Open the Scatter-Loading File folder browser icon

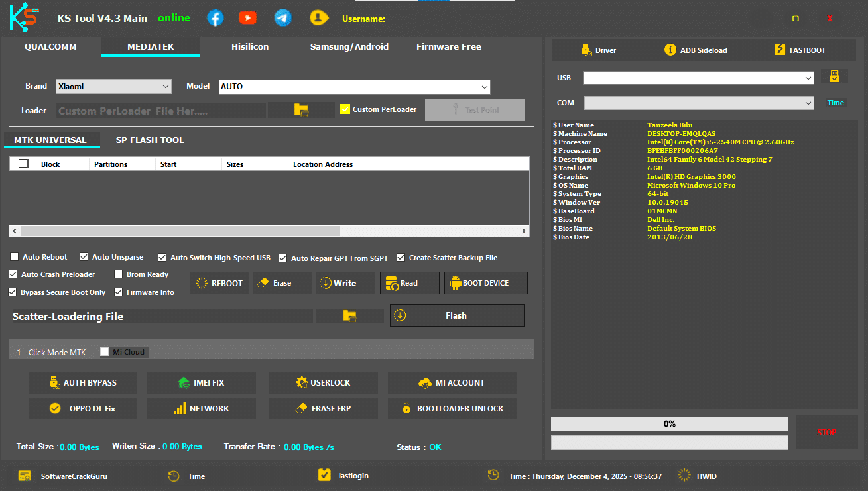(349, 316)
